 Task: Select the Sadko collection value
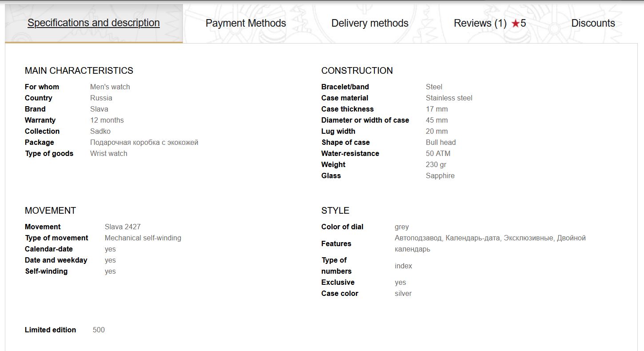tap(100, 132)
